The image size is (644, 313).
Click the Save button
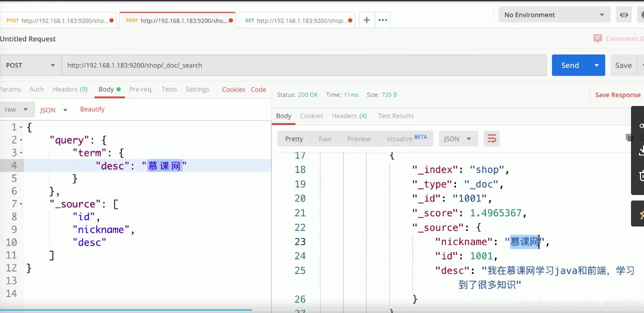[623, 65]
